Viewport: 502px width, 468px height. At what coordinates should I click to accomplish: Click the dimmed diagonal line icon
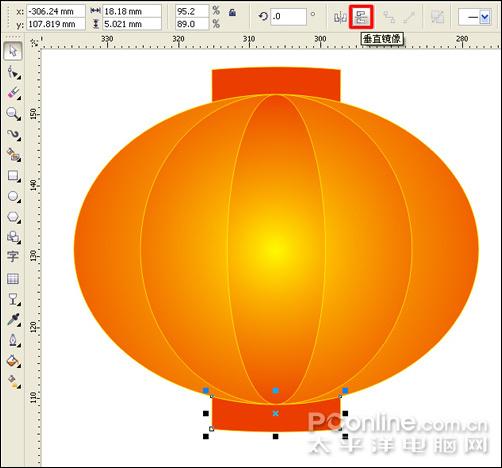click(409, 17)
